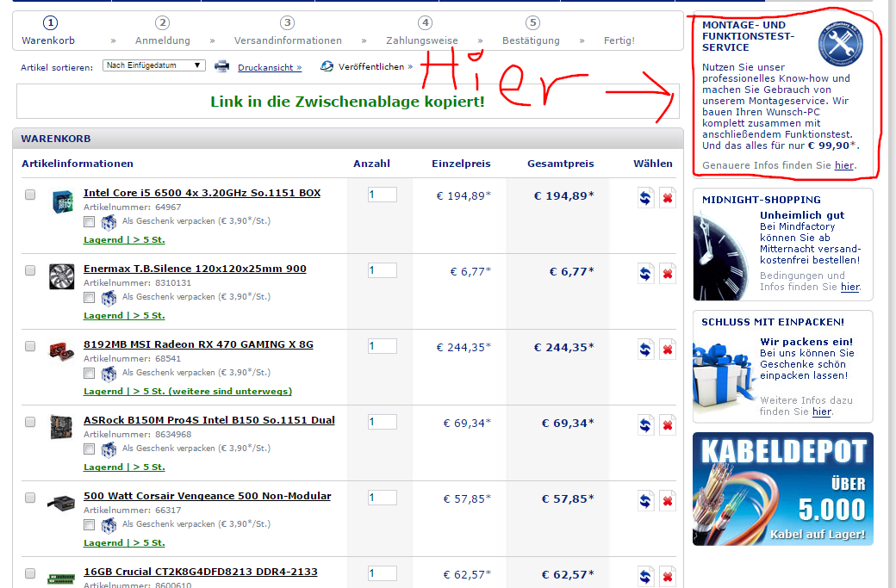Viewport: 896px width, 588px height.
Task: Click gift wrap icon for Corsair Vengeance
Action: point(109,525)
